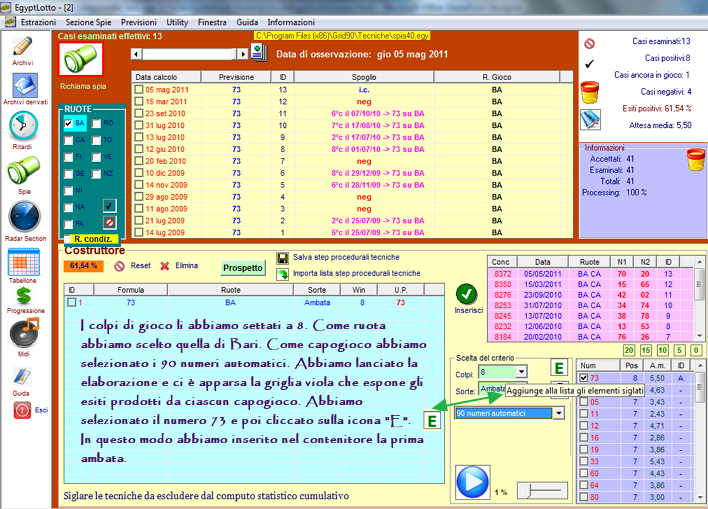Click left arrow of date scrollbar
The image size is (708, 509).
136,54
